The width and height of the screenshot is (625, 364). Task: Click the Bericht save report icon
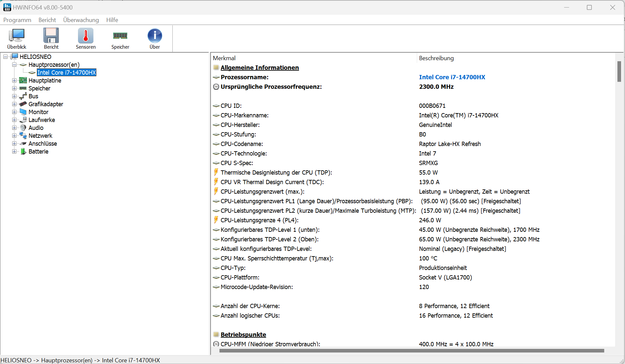tap(51, 36)
